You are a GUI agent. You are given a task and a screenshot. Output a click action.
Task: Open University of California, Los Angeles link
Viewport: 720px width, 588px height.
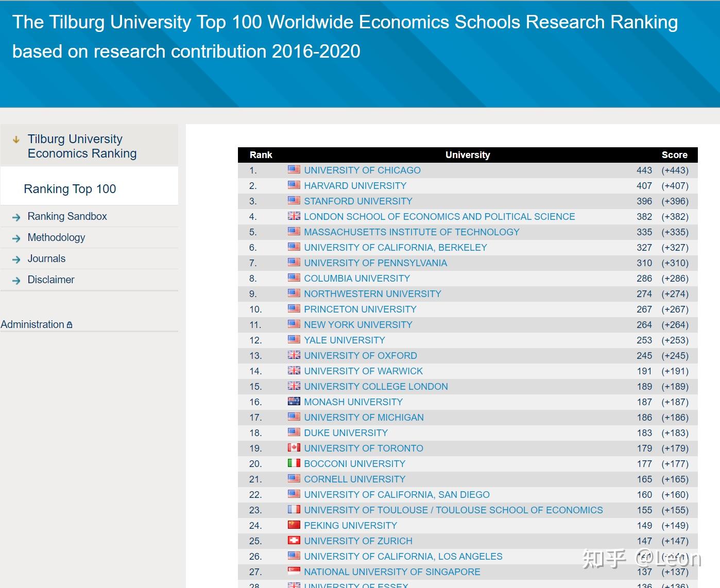click(x=403, y=557)
